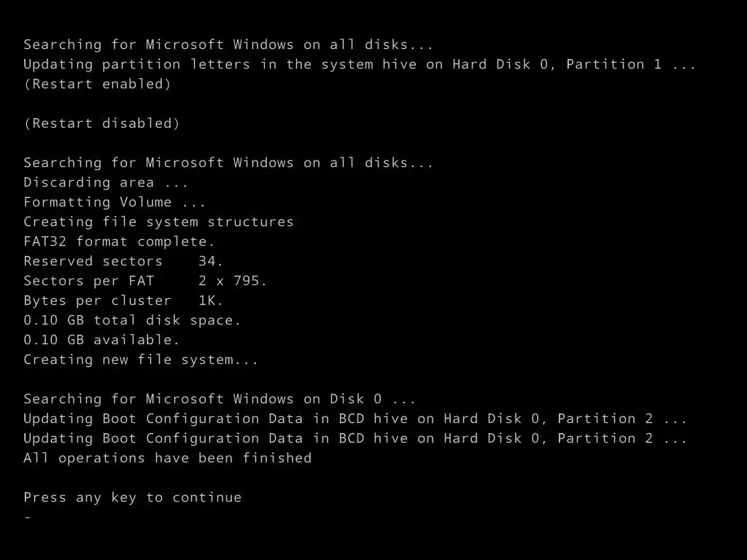The width and height of the screenshot is (747, 560).
Task: Click the blinking cursor below the prompt
Action: click(28, 517)
